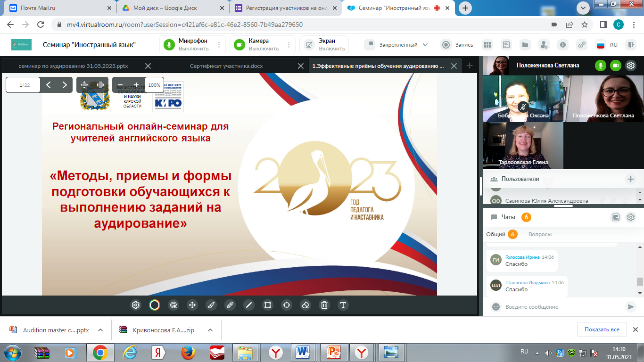Toggle Положенкова Светлана's green camera button
Viewport: 644px width, 362px height.
tap(616, 66)
